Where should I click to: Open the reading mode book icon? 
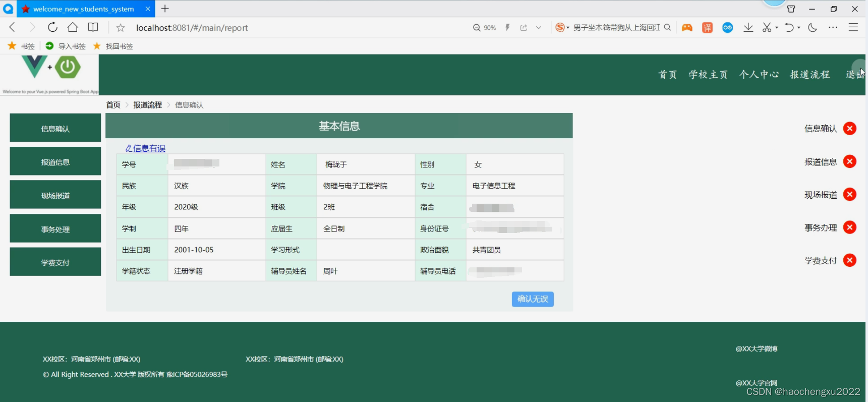point(93,27)
